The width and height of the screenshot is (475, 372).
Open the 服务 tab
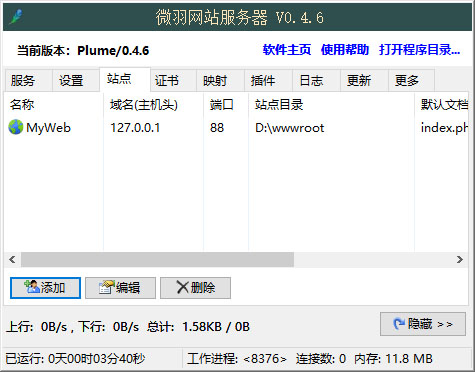pyautogui.click(x=28, y=80)
